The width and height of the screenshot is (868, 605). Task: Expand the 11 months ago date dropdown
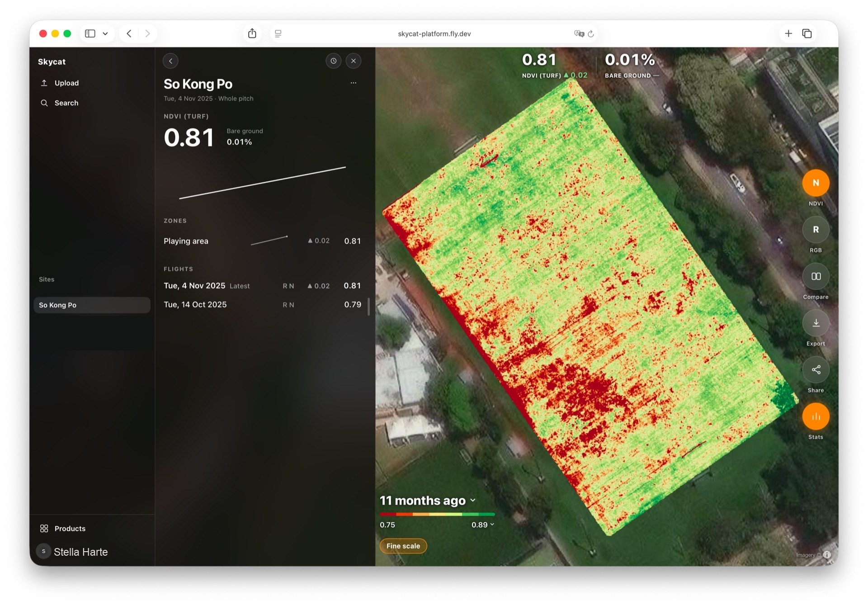tap(428, 501)
